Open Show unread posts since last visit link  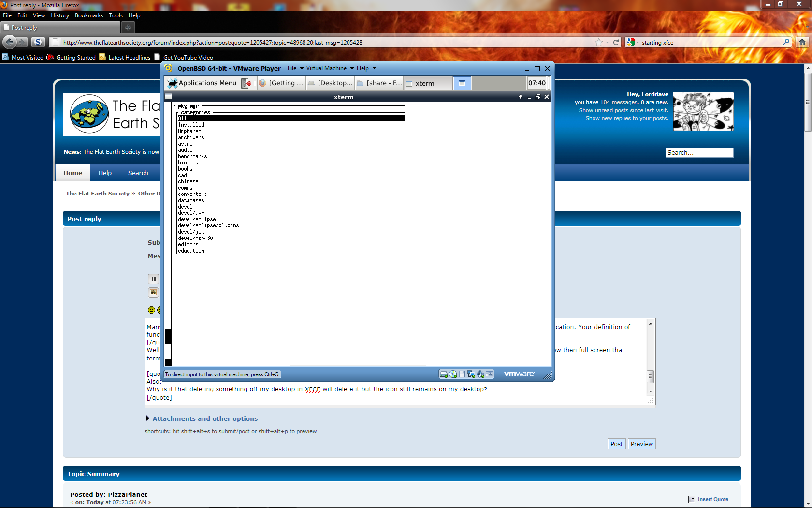[623, 110]
